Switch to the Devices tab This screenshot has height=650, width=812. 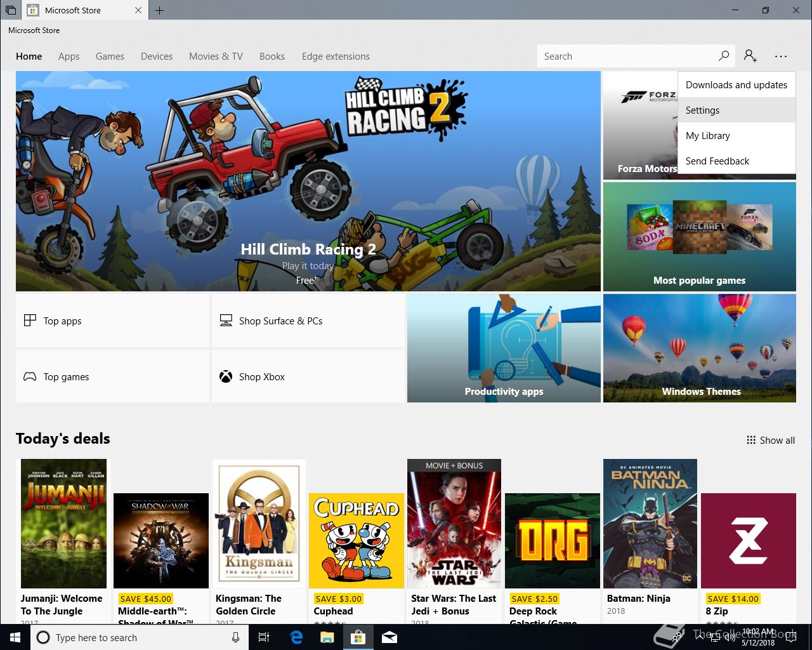[157, 56]
